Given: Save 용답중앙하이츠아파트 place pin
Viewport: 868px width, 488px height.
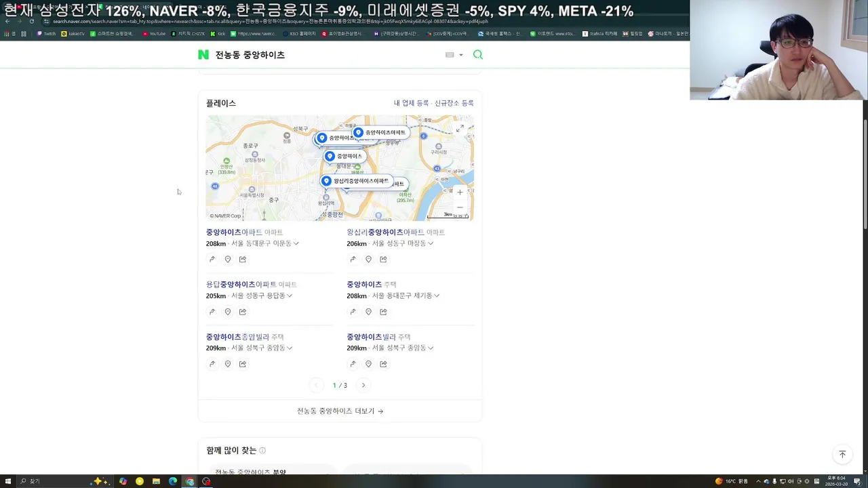Looking at the screenshot, I should 228,312.
